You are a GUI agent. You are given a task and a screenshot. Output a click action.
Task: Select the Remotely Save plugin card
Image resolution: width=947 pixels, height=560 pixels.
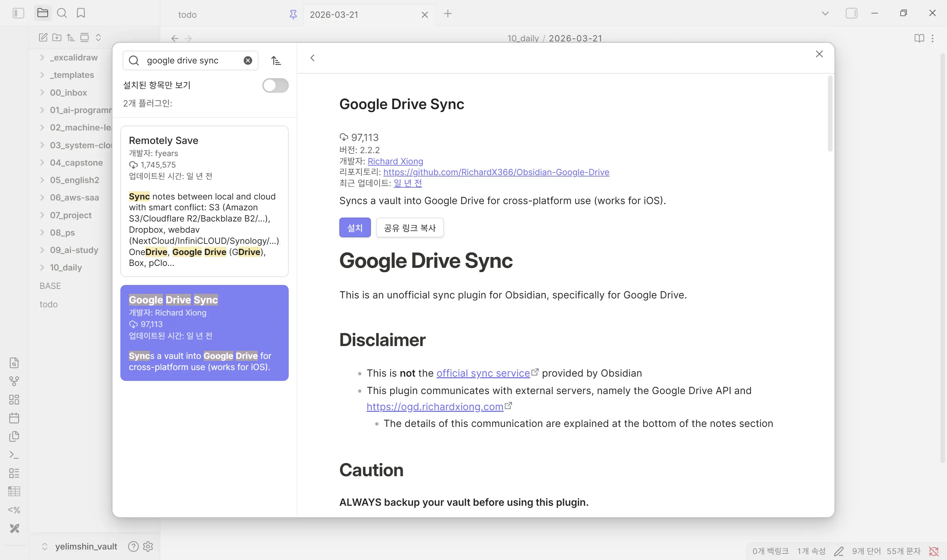click(204, 201)
